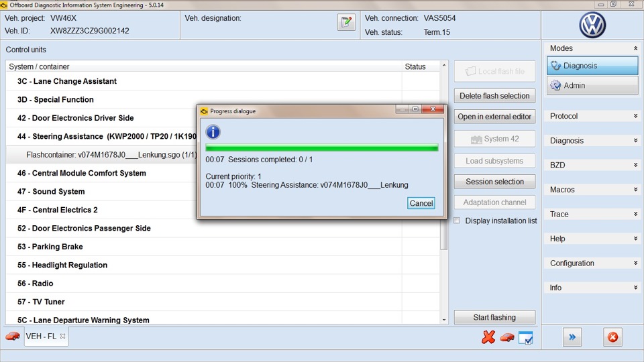Click the Term.15 vehicle status value
The height and width of the screenshot is (362, 644).
437,32
